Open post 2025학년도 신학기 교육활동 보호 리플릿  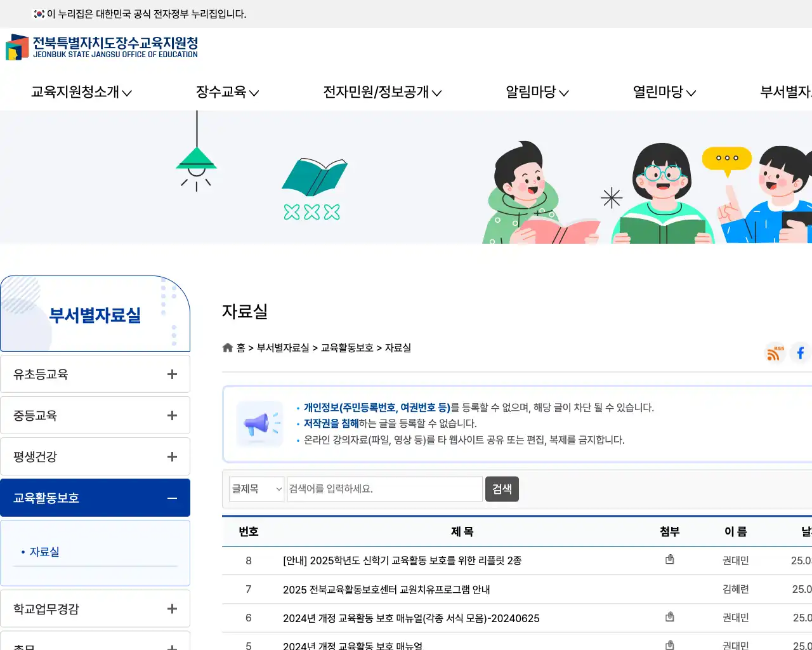click(402, 560)
